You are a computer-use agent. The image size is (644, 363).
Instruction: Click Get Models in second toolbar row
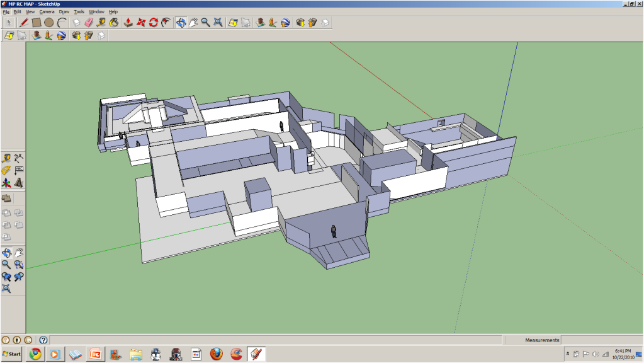click(76, 36)
